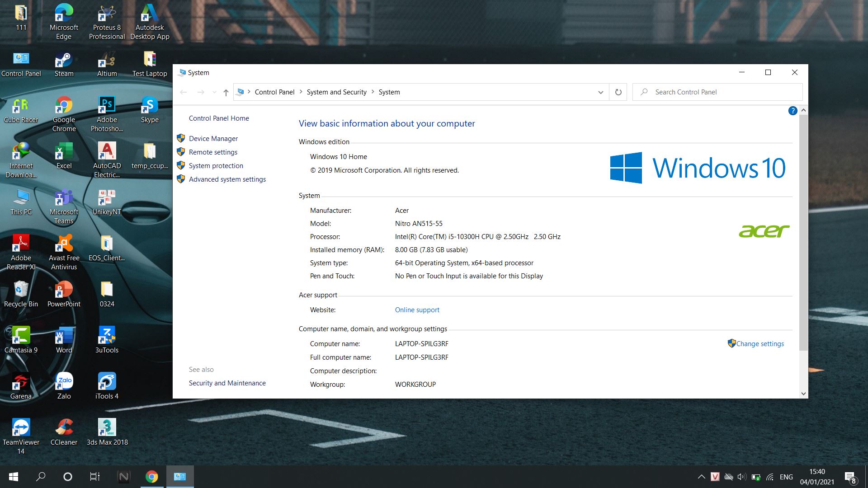
Task: Open Device Manager link
Action: click(x=213, y=139)
